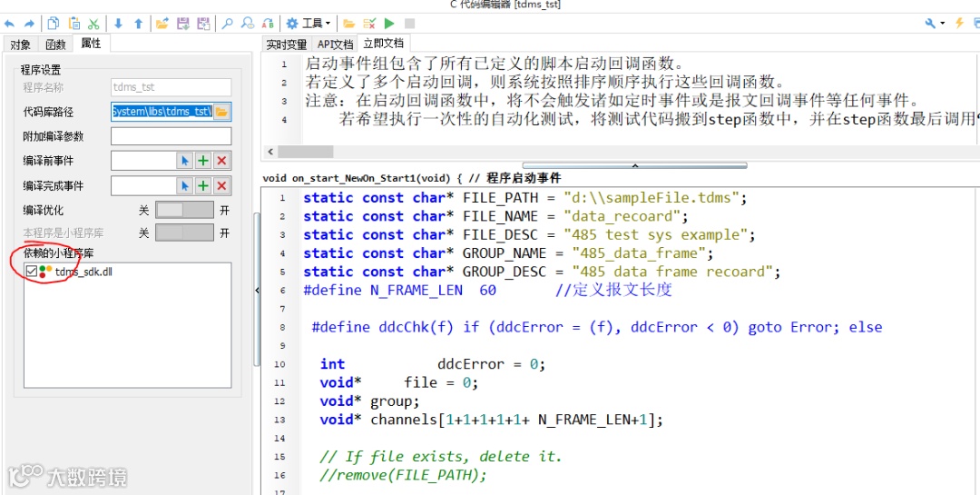980x495 pixels.
Task: Click the yellow folder icon after 工具
Action: click(x=348, y=24)
